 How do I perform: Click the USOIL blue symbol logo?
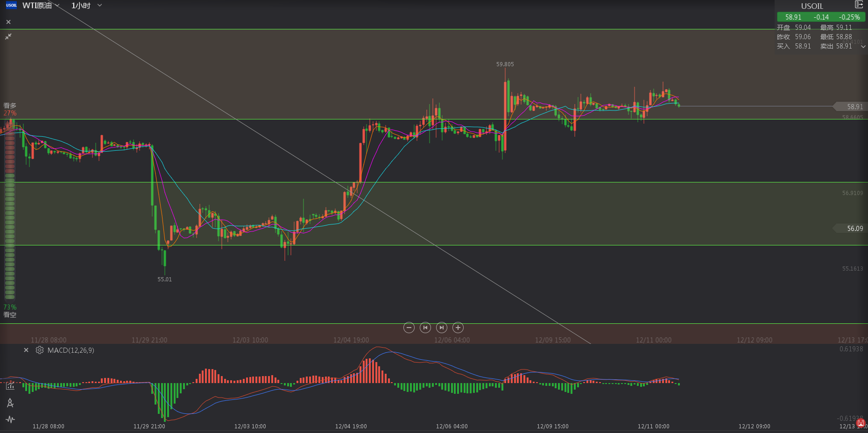[x=11, y=6]
